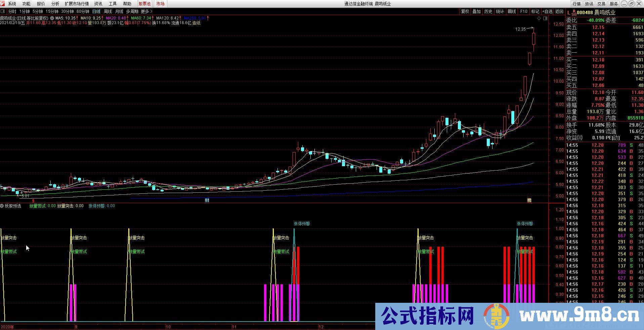Viewport: 644px width, 330px height.
Task: Click the 买一 price 12.10
Action: coord(598,60)
